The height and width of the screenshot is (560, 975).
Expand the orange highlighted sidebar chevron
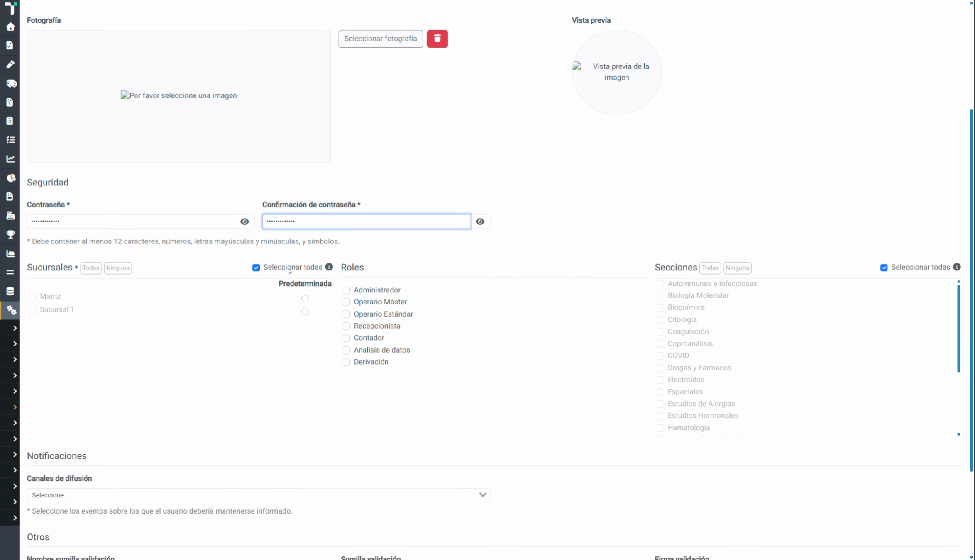[x=15, y=407]
